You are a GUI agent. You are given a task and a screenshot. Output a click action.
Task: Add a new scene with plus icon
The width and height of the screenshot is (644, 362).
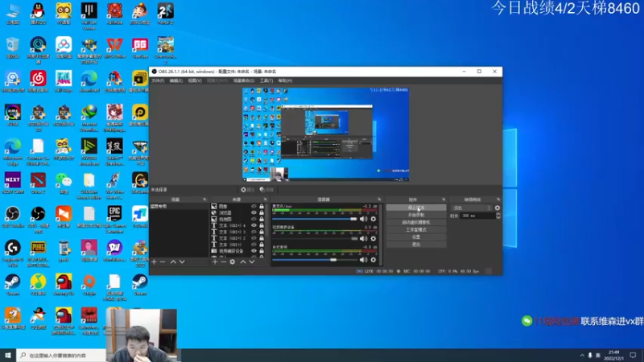coord(154,261)
